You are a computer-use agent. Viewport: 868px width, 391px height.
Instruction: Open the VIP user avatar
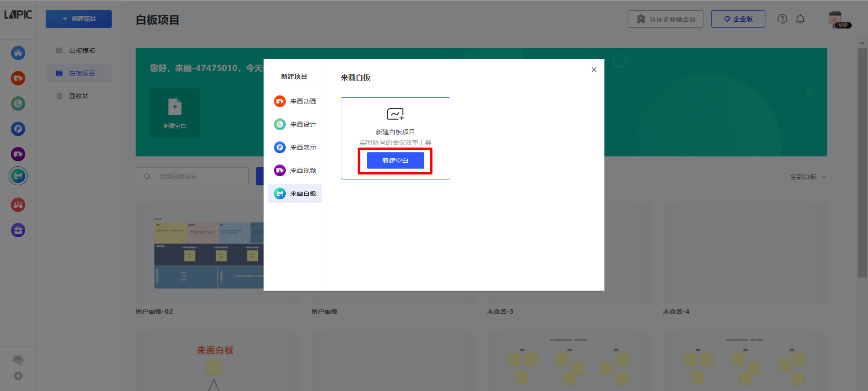pyautogui.click(x=839, y=19)
